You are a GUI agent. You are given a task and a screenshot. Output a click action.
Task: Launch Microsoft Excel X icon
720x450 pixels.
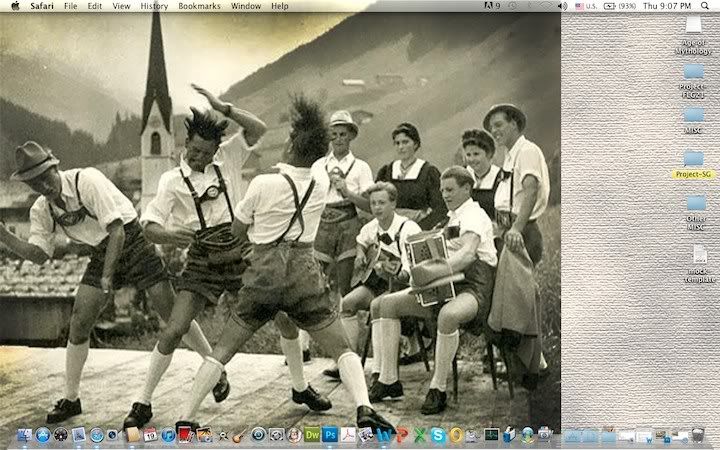(x=420, y=435)
